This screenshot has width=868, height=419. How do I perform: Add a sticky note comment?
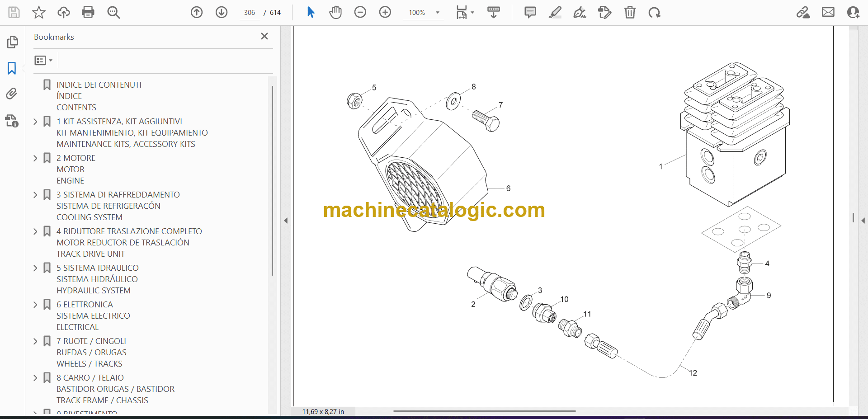530,12
